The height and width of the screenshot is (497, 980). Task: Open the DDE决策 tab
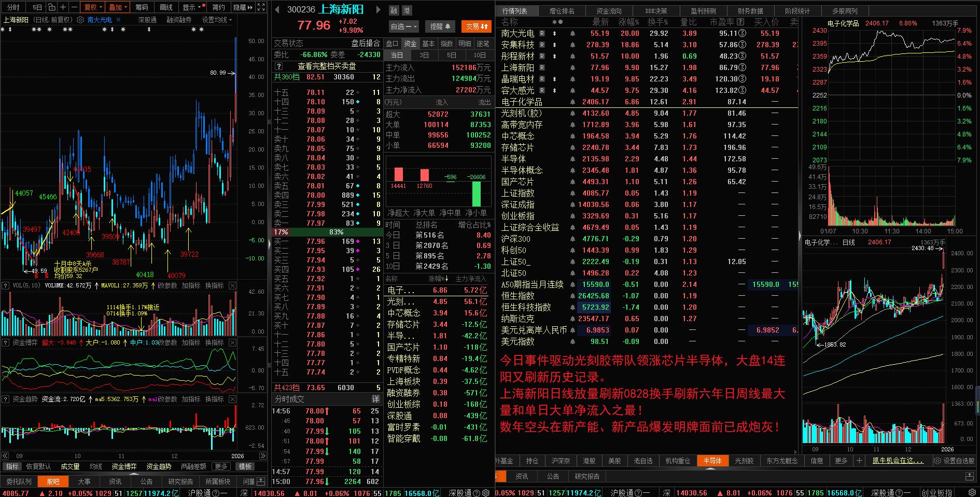tap(656, 11)
